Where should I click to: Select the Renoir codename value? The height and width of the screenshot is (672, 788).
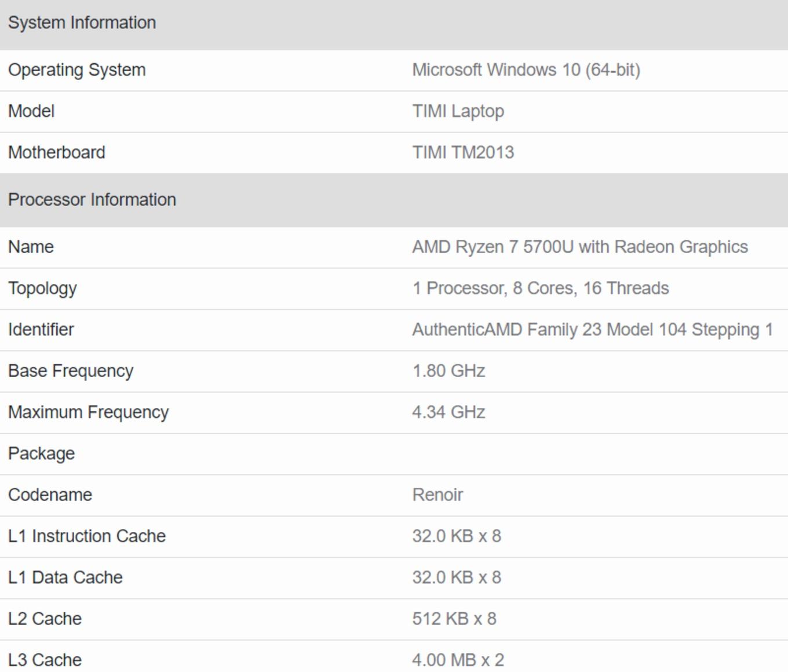coord(437,495)
